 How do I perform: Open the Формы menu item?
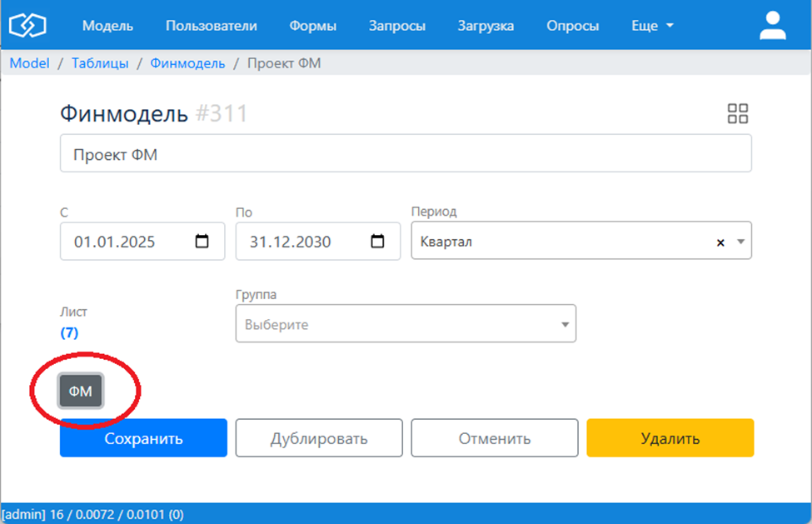pyautogui.click(x=313, y=26)
